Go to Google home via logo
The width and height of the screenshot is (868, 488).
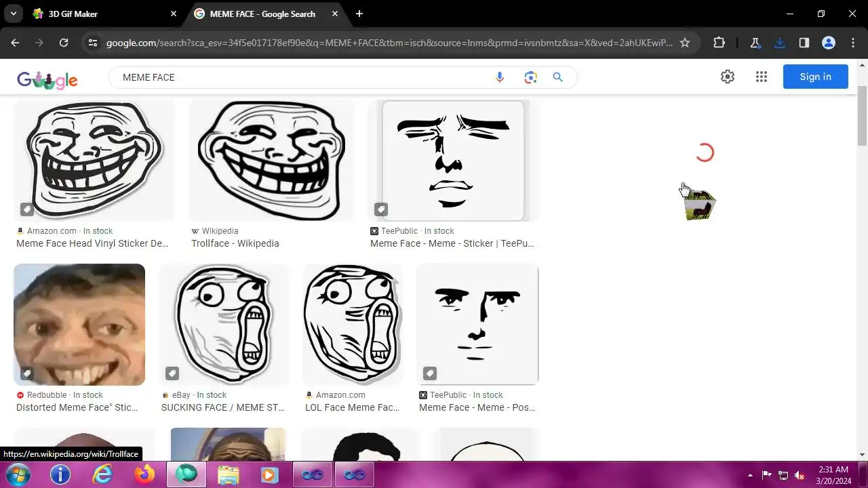(x=47, y=79)
